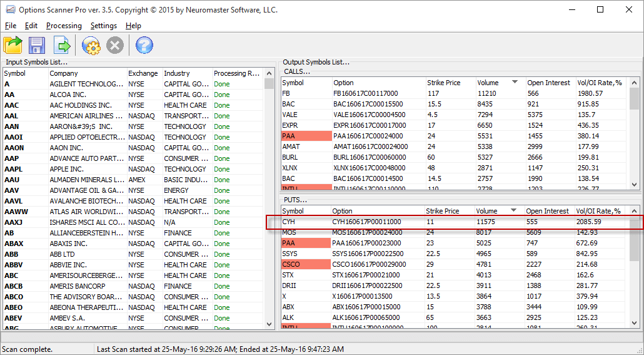Select the MOS put row

[x=455, y=232]
